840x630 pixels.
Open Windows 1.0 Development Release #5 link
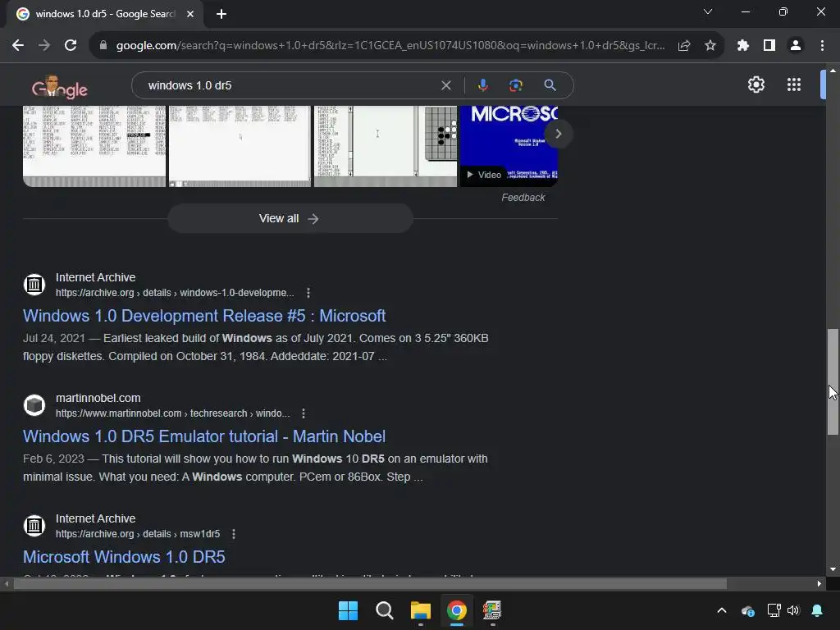click(204, 316)
